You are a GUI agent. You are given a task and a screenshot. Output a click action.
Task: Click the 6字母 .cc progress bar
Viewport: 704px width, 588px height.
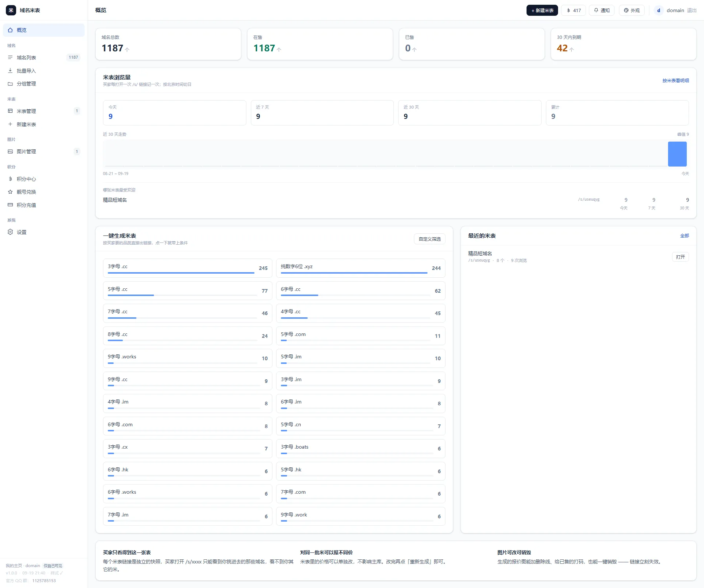[356, 295]
